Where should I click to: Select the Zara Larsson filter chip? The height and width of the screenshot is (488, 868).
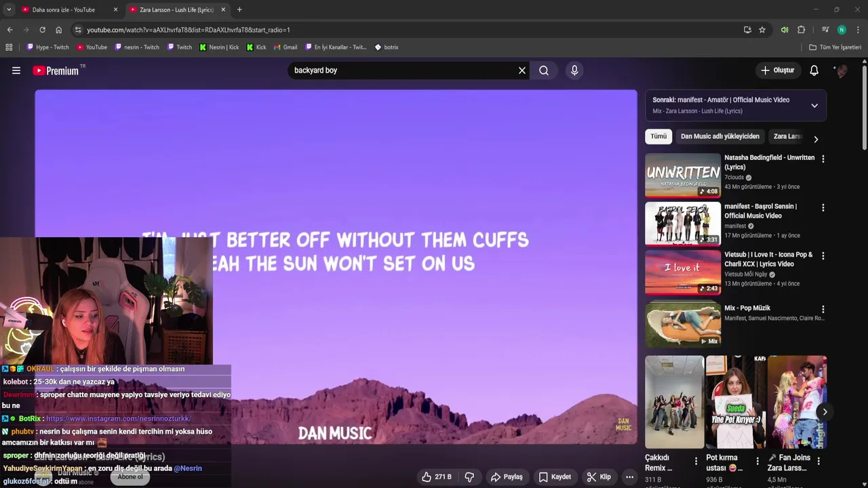(788, 136)
